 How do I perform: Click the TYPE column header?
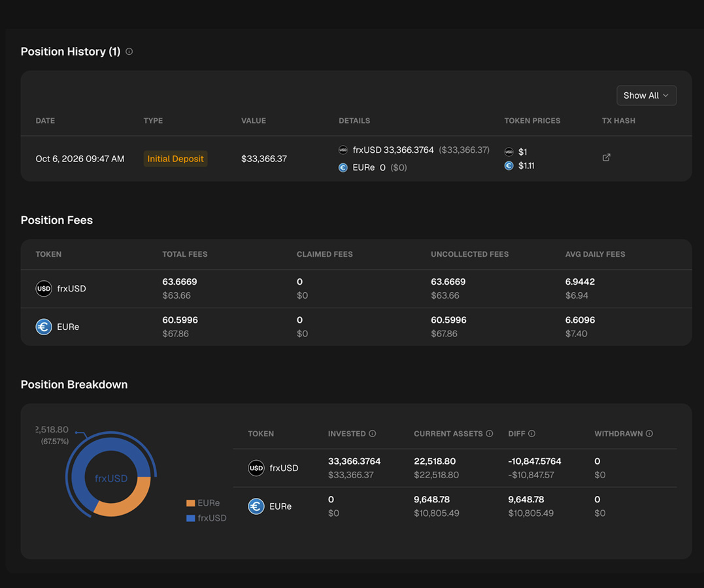pos(153,121)
